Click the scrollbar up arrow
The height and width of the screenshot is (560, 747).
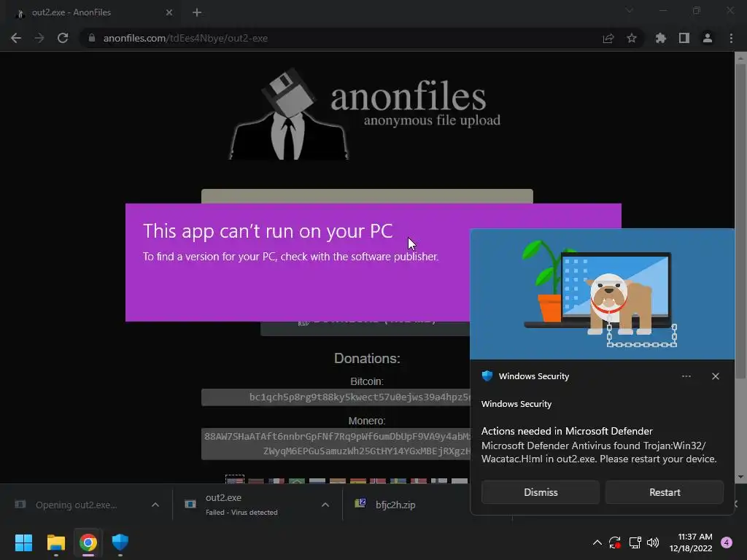[x=740, y=58]
